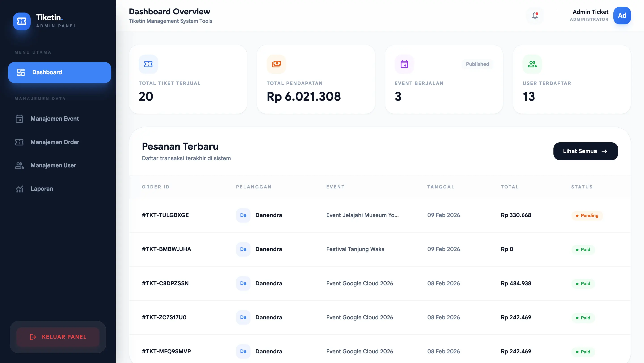Open the notification bell

[535, 16]
